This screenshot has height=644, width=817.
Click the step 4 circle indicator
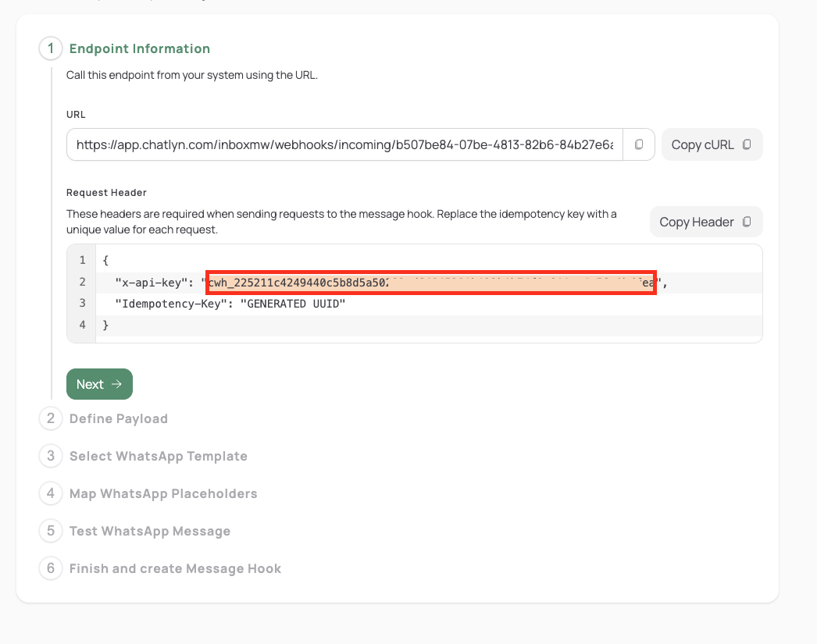click(51, 493)
